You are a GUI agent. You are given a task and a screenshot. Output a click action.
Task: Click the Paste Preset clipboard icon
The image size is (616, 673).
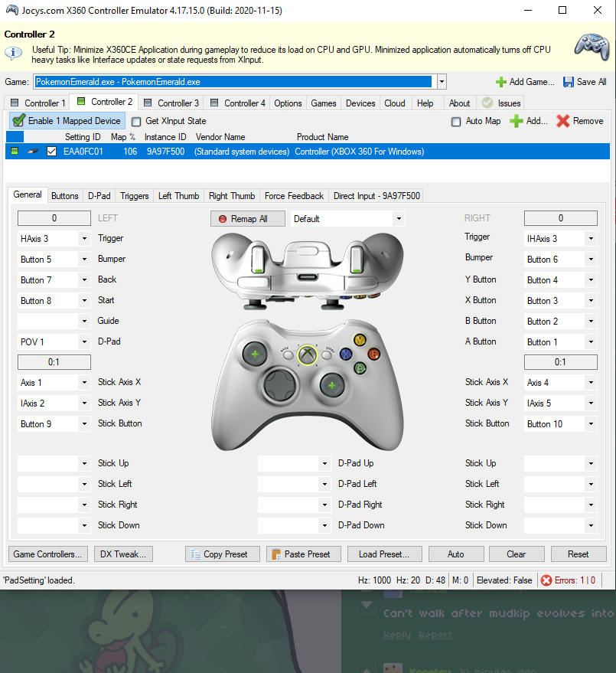tap(276, 554)
